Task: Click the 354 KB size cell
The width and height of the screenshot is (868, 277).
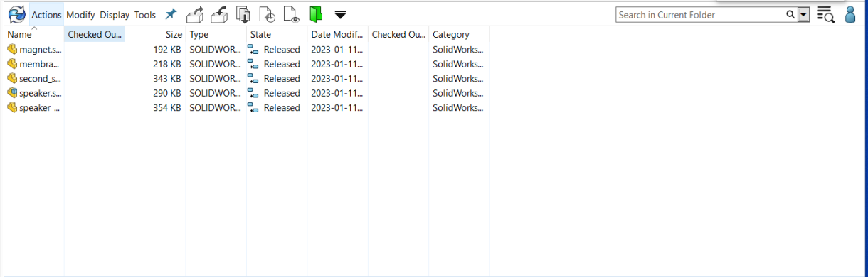Action: coord(167,108)
